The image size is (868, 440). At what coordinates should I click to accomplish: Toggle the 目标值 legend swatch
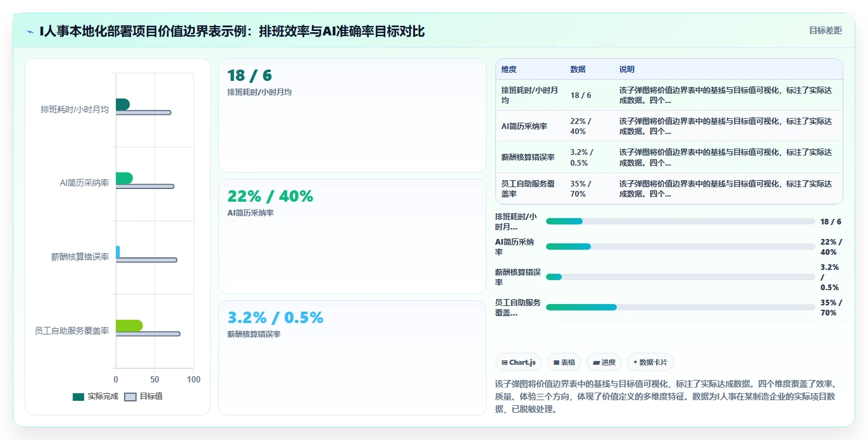pyautogui.click(x=130, y=397)
